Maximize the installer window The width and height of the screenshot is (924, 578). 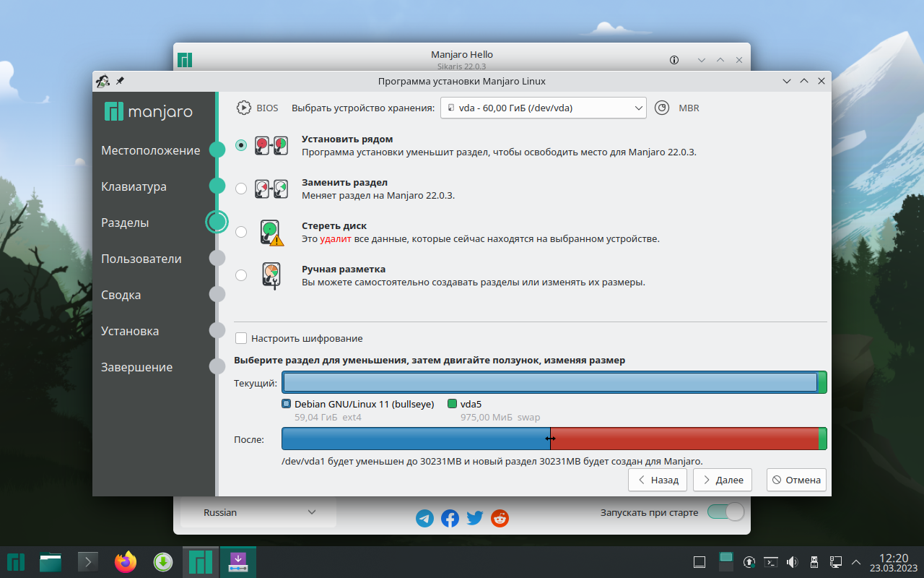804,81
